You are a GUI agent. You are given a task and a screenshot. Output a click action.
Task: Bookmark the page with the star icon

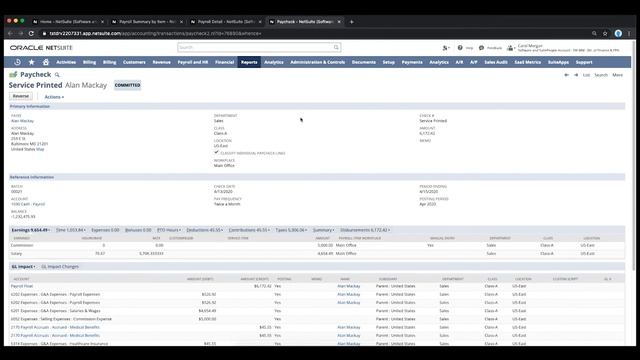click(605, 33)
